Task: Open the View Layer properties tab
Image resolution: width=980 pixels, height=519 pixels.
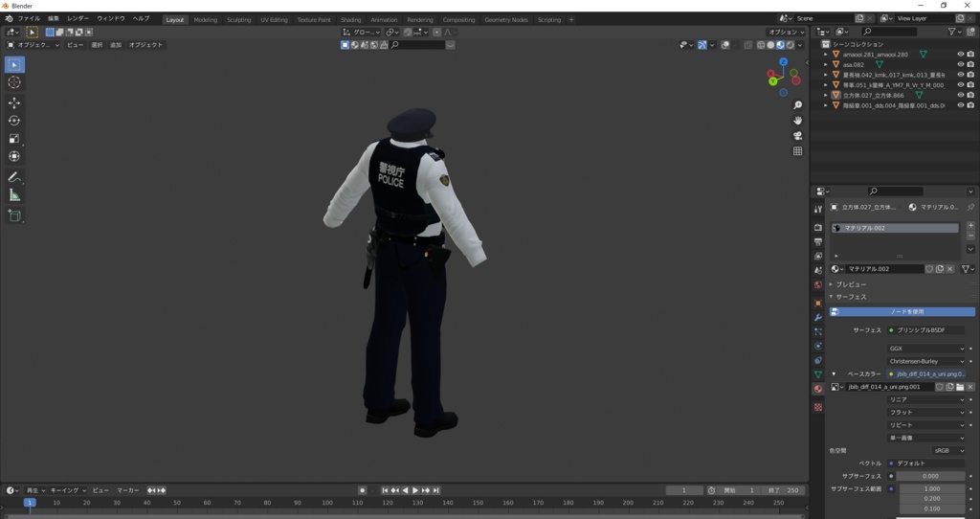Action: point(818,256)
